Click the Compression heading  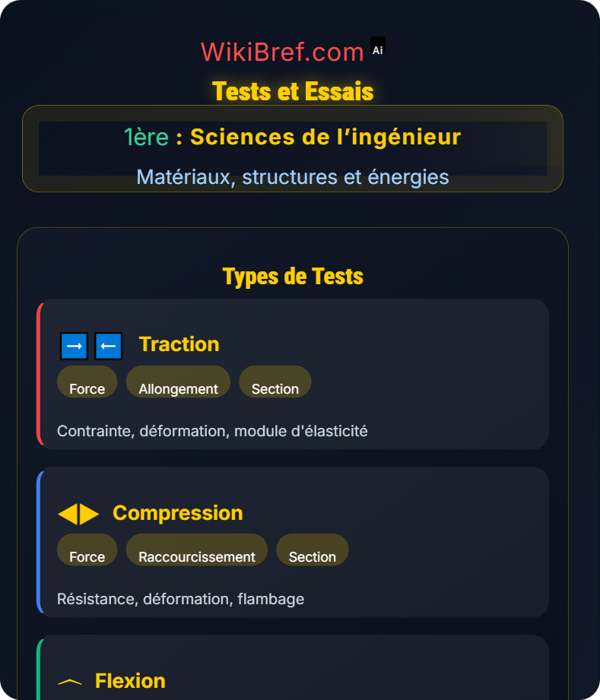point(178,513)
